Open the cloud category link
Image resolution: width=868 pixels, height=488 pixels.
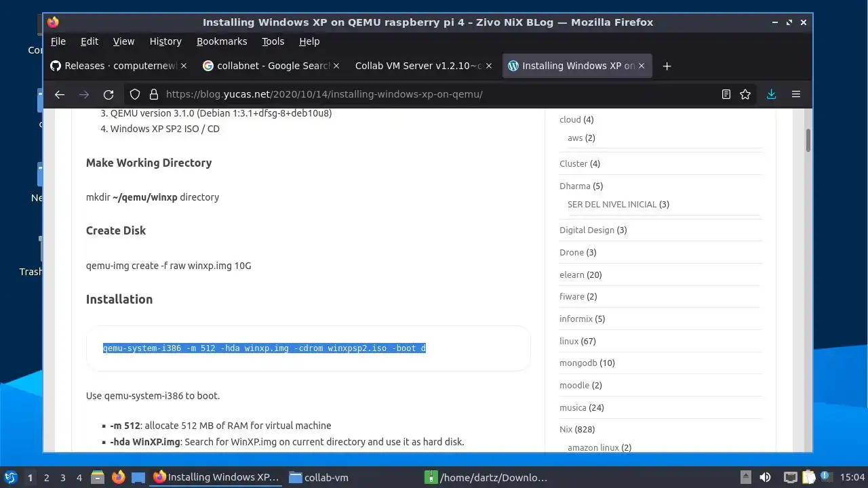[x=570, y=119]
